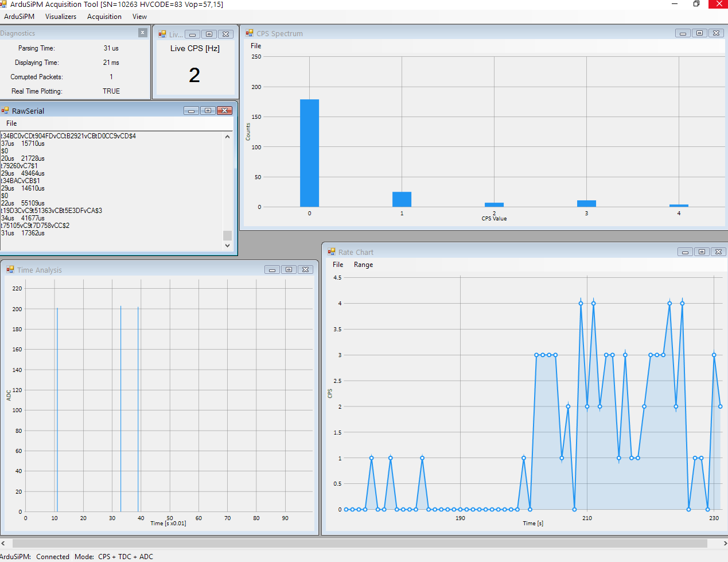The height and width of the screenshot is (562, 728).
Task: Open File menu in Rate Chart window
Action: (x=338, y=265)
